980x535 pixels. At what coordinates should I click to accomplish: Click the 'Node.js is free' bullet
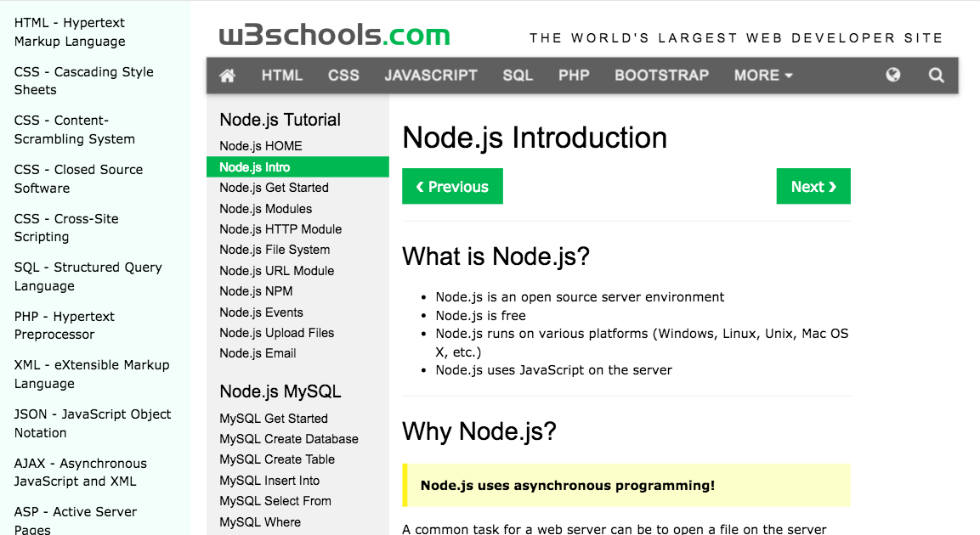480,316
